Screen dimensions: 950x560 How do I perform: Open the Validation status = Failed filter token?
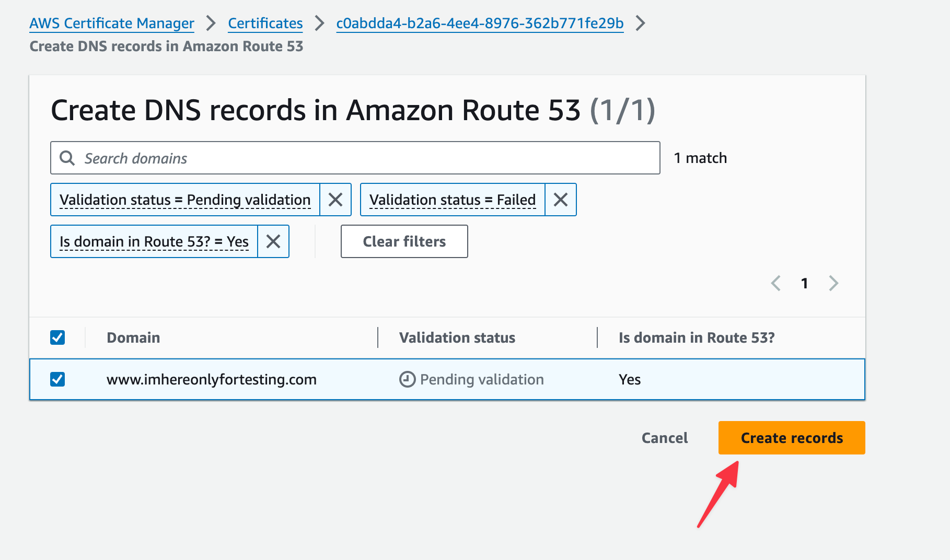pyautogui.click(x=453, y=200)
